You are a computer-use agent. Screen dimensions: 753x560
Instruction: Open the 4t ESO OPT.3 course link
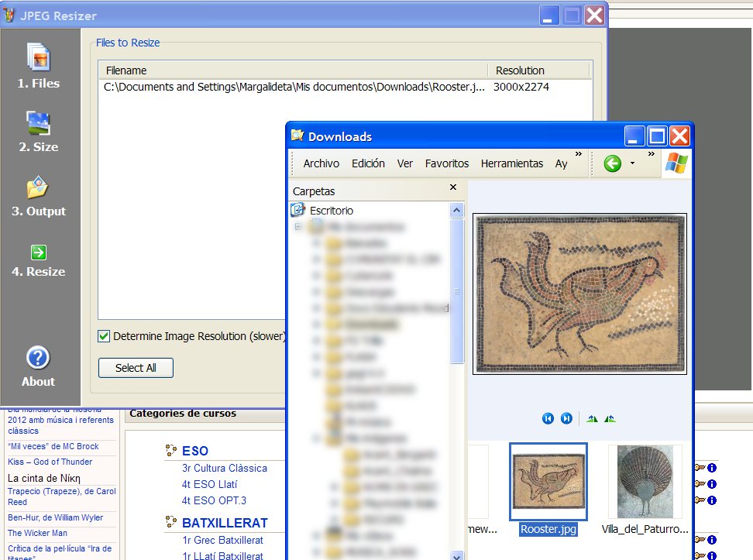pyautogui.click(x=214, y=500)
